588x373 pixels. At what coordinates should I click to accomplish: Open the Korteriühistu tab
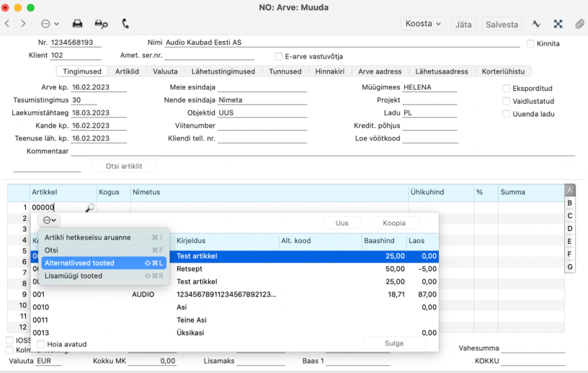point(503,71)
